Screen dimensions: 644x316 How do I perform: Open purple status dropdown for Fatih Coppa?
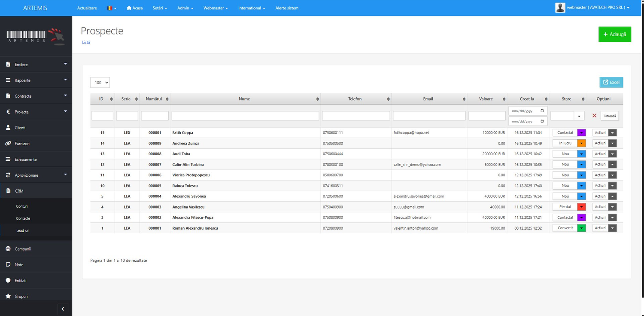(582, 133)
